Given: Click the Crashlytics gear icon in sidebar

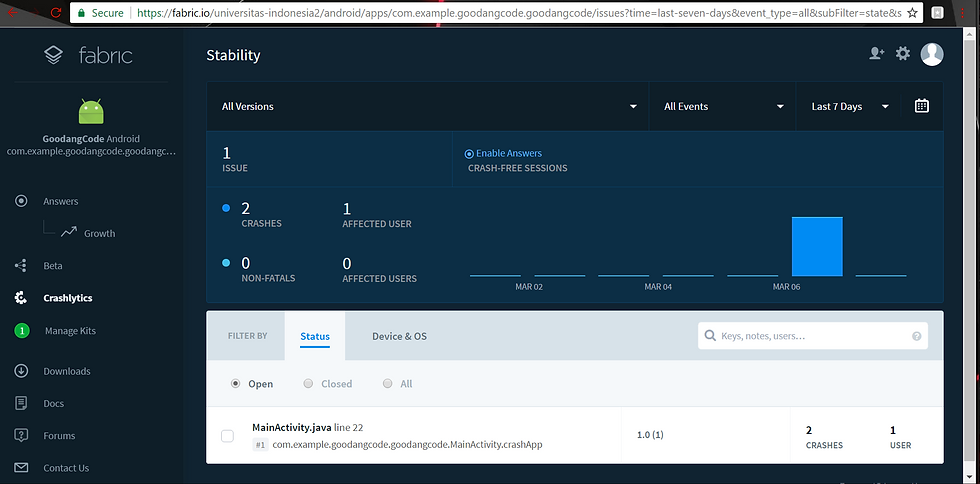Looking at the screenshot, I should [21, 298].
